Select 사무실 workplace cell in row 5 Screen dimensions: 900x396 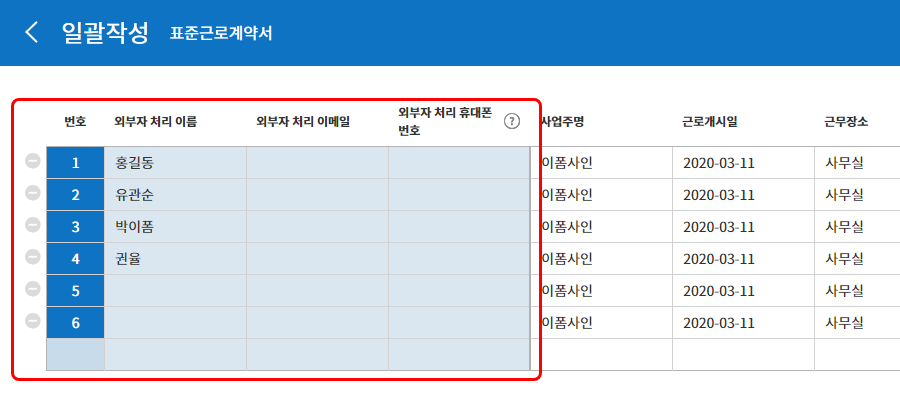857,291
